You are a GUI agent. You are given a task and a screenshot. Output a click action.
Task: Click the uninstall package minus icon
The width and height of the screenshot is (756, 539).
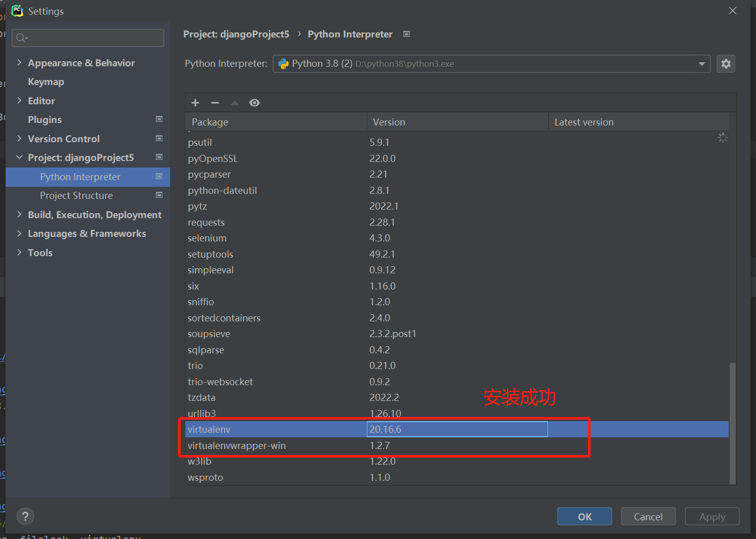coord(215,103)
